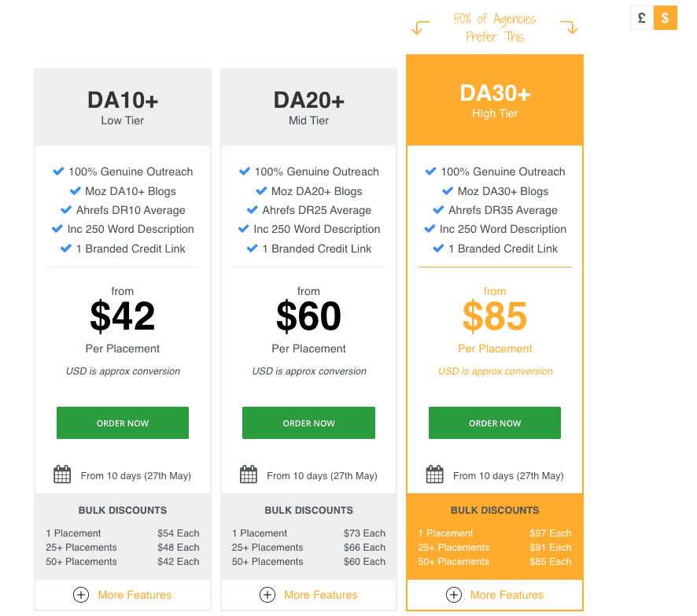697x616 pixels.
Task: Select the DA20+ Mid Tier header
Action: pos(309,107)
